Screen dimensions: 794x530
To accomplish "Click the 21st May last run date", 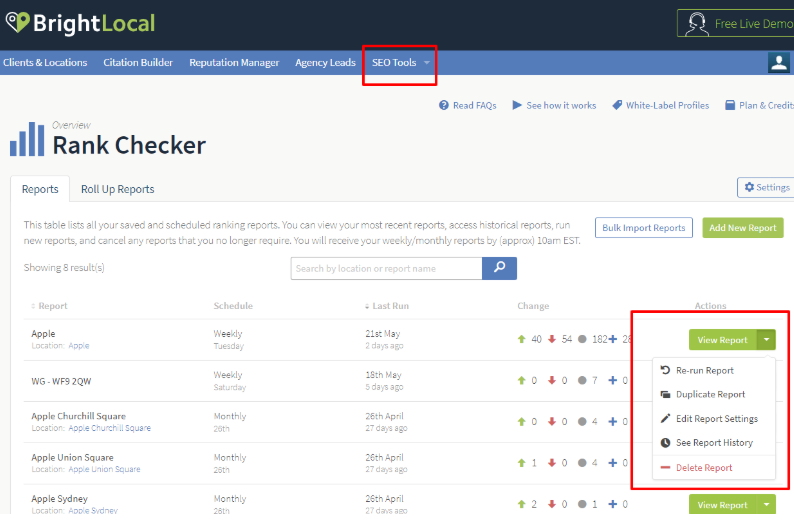I will pos(383,334).
